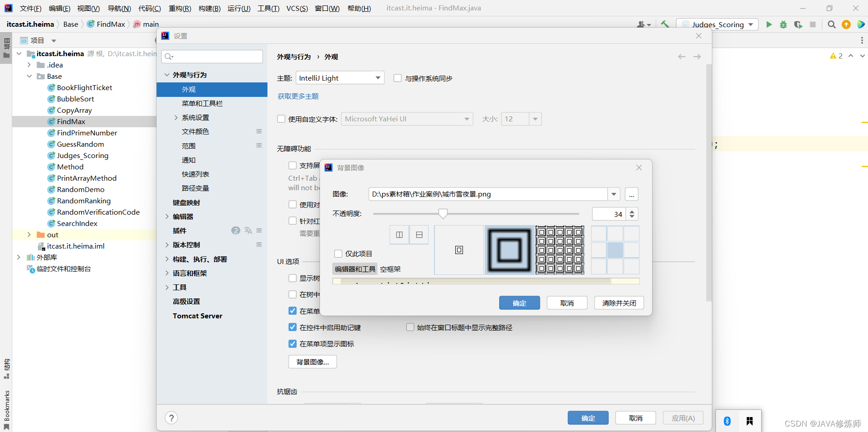Uncheck 在控件中启用助记键

(x=292, y=327)
